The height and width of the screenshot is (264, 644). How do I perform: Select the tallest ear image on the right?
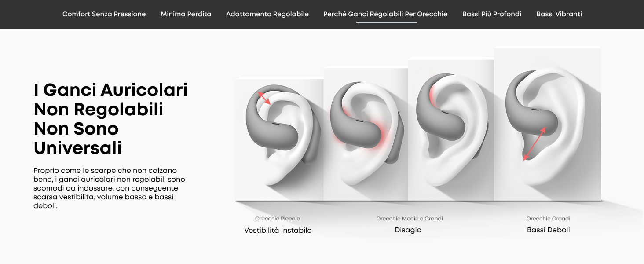tap(548, 124)
